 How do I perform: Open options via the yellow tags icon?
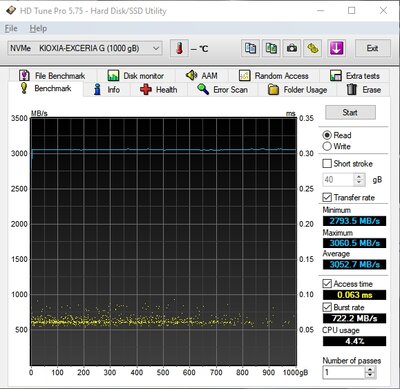pyautogui.click(x=313, y=49)
